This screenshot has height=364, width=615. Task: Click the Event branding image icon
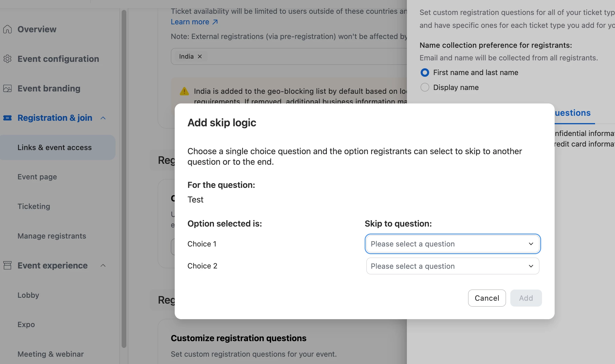coord(7,89)
